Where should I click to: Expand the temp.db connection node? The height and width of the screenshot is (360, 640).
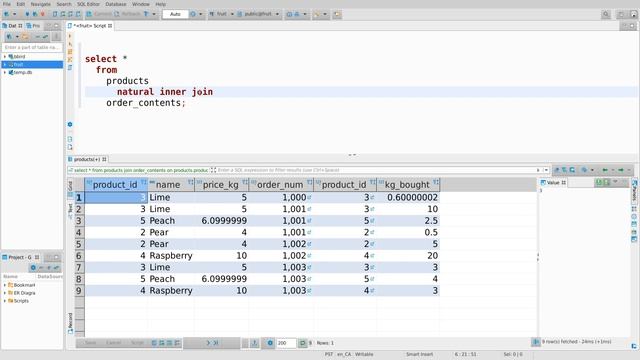(x=5, y=72)
